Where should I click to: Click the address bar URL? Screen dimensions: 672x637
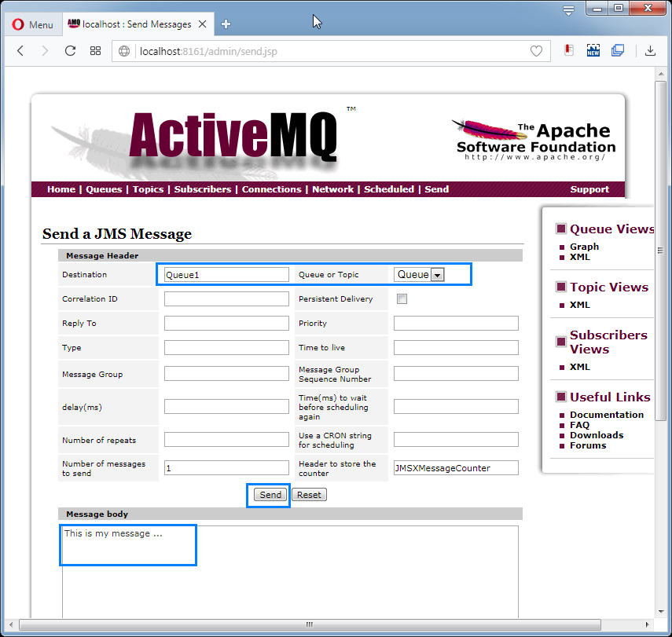208,51
